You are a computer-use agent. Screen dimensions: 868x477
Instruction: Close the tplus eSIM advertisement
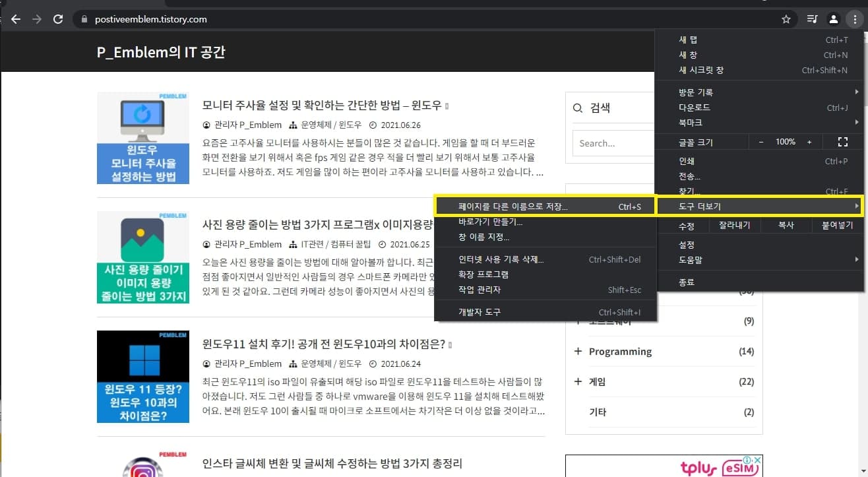(x=759, y=460)
